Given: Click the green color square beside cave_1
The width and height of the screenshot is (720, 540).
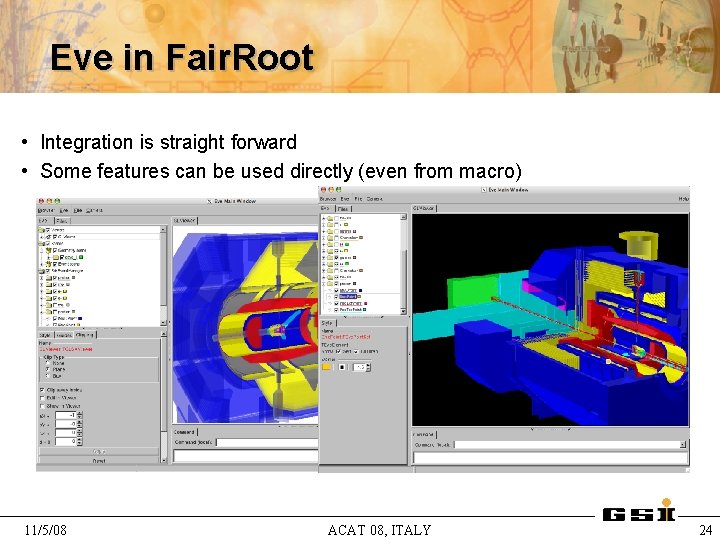Looking at the screenshot, I should click(x=81, y=257).
